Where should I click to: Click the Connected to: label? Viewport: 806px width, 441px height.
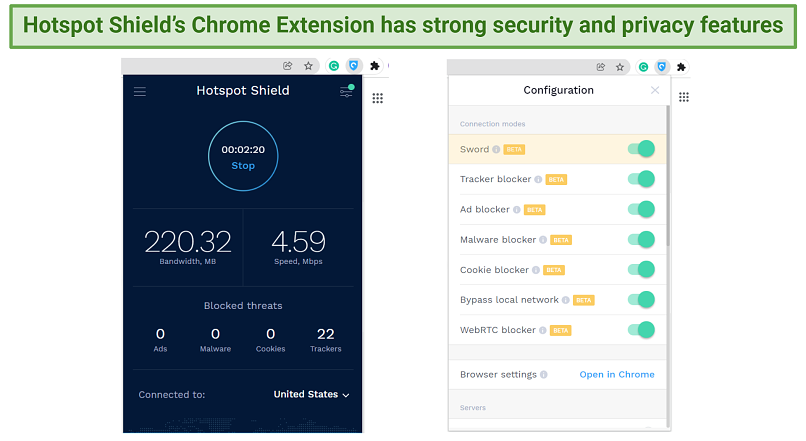tap(172, 395)
